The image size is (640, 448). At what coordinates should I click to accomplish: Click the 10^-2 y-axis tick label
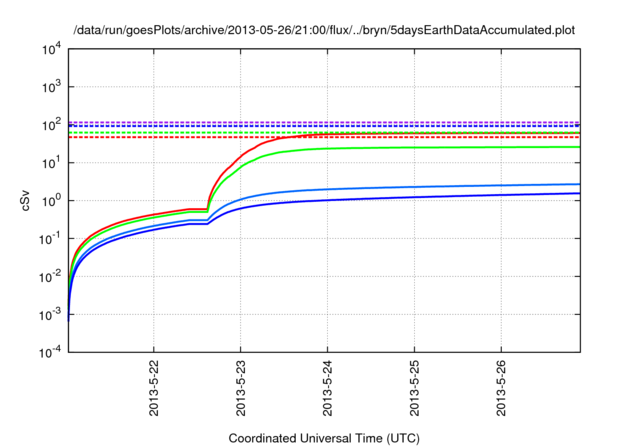pyautogui.click(x=50, y=276)
